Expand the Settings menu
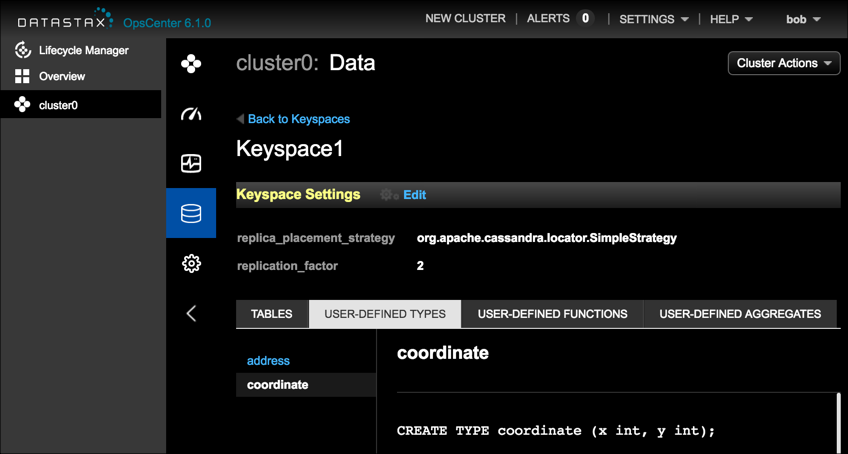Image resolution: width=848 pixels, height=454 pixels. (x=654, y=19)
